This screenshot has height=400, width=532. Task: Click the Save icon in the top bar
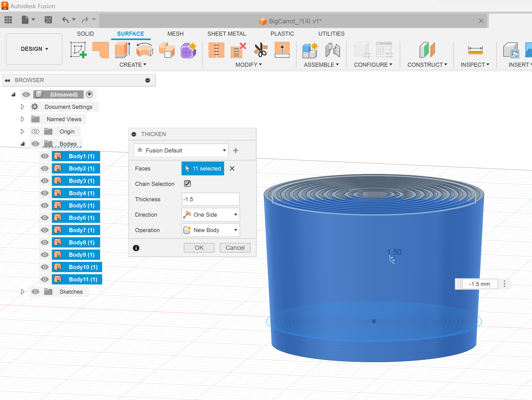point(48,20)
